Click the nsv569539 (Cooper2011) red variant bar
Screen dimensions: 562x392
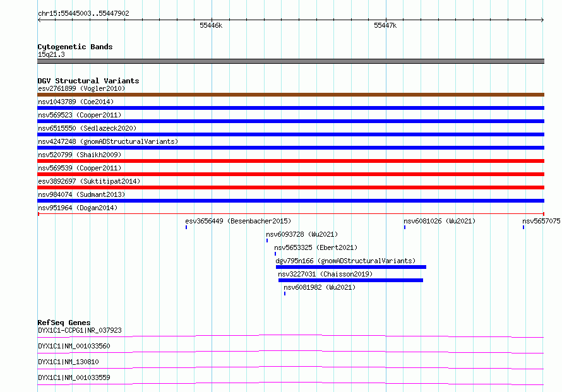pos(290,174)
